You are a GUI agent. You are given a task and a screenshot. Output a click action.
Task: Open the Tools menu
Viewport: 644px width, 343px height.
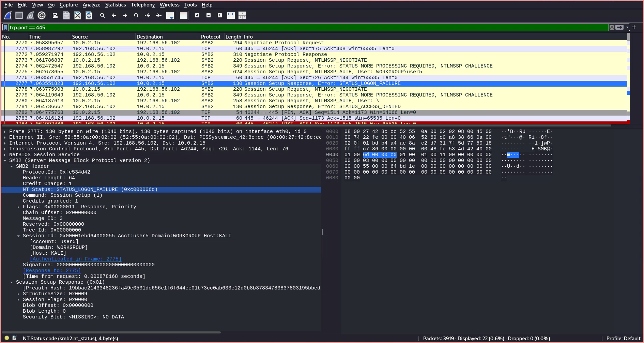[x=190, y=5]
